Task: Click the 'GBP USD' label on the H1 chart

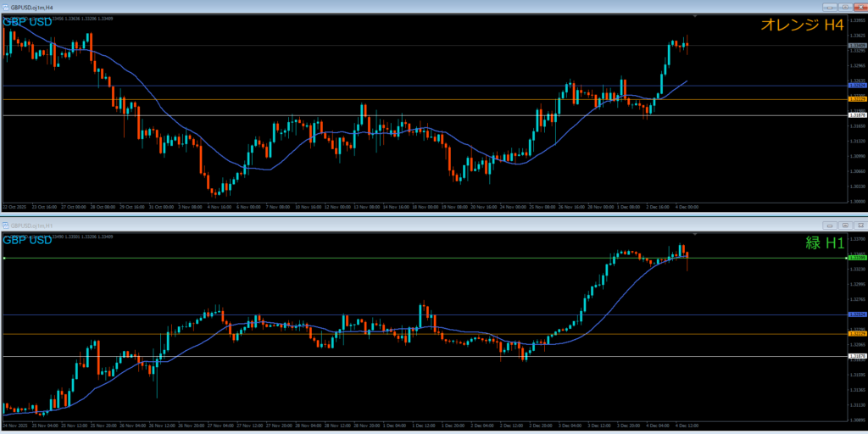Action: click(27, 240)
